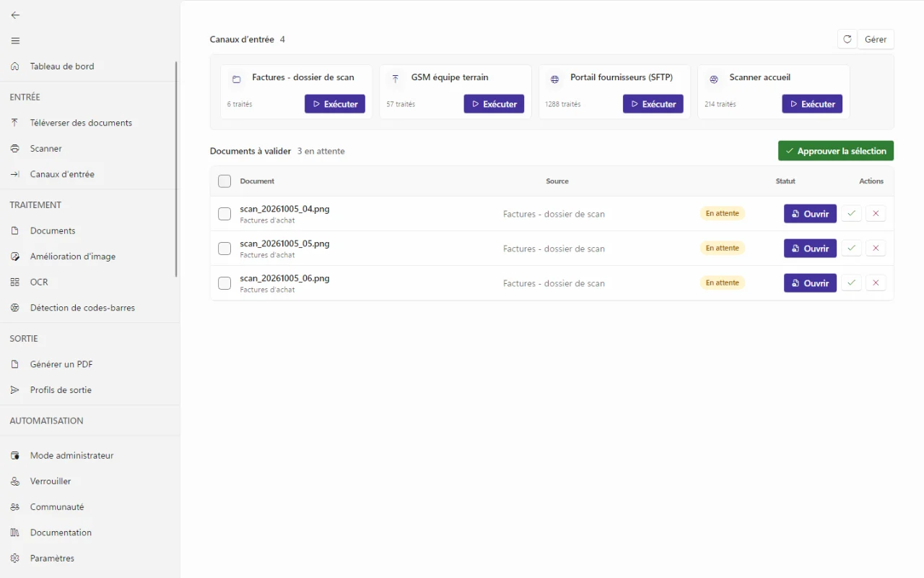This screenshot has width=924, height=578.
Task: Approve scan_20261005_05.png with the checkmark icon
Action: 852,248
